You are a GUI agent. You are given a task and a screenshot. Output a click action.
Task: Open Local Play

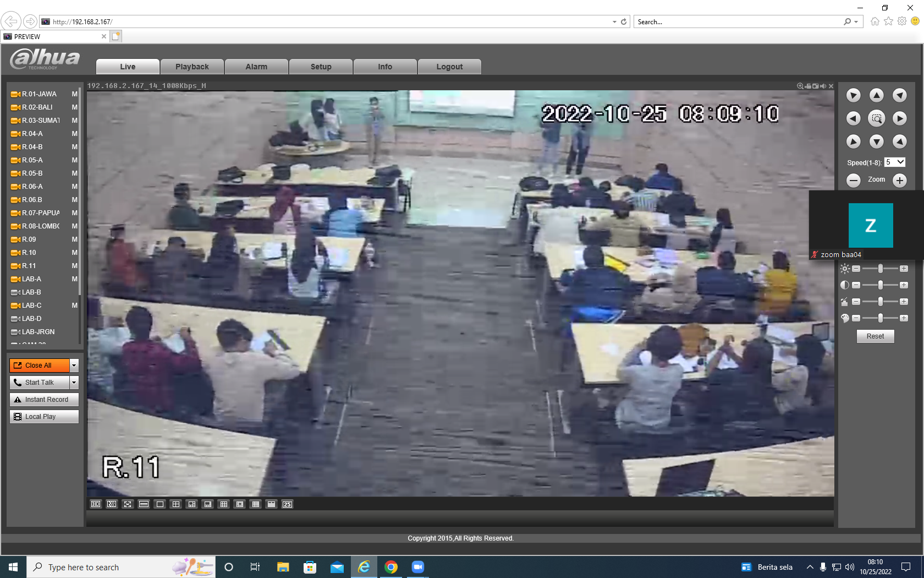click(x=44, y=417)
